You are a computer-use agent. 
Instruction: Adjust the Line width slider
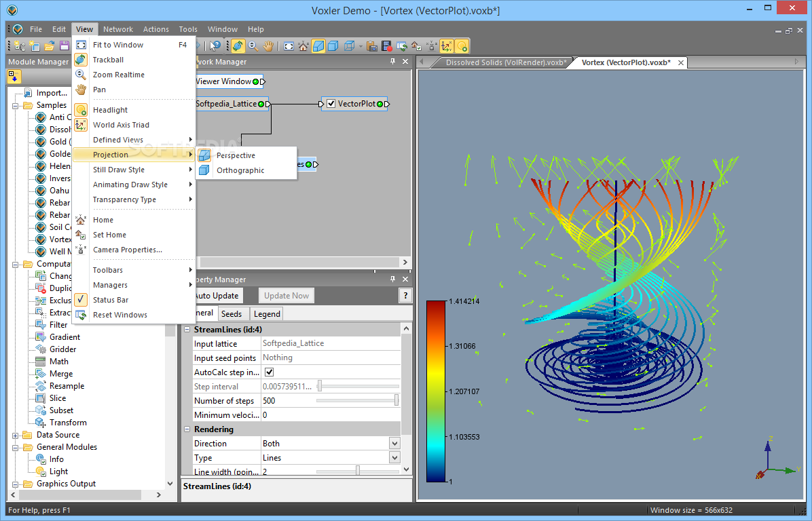point(357,470)
